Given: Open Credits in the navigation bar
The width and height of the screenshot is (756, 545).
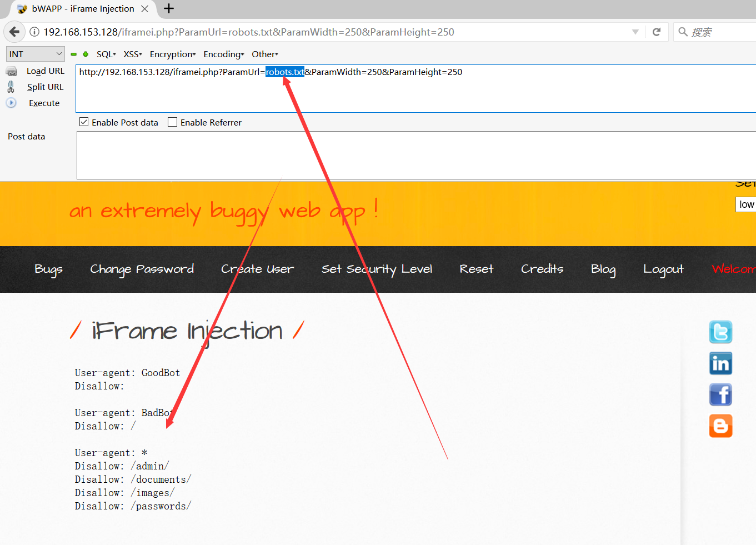Looking at the screenshot, I should click(542, 269).
